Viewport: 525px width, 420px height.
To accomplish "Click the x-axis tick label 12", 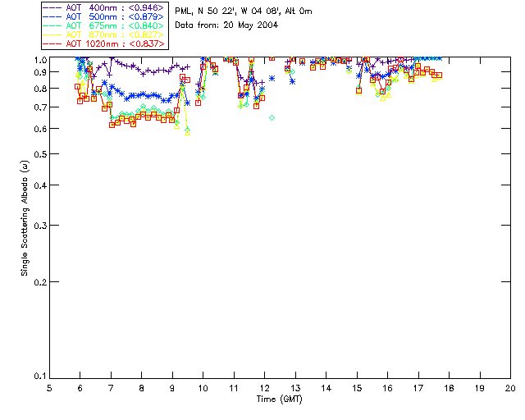I will click(x=264, y=388).
